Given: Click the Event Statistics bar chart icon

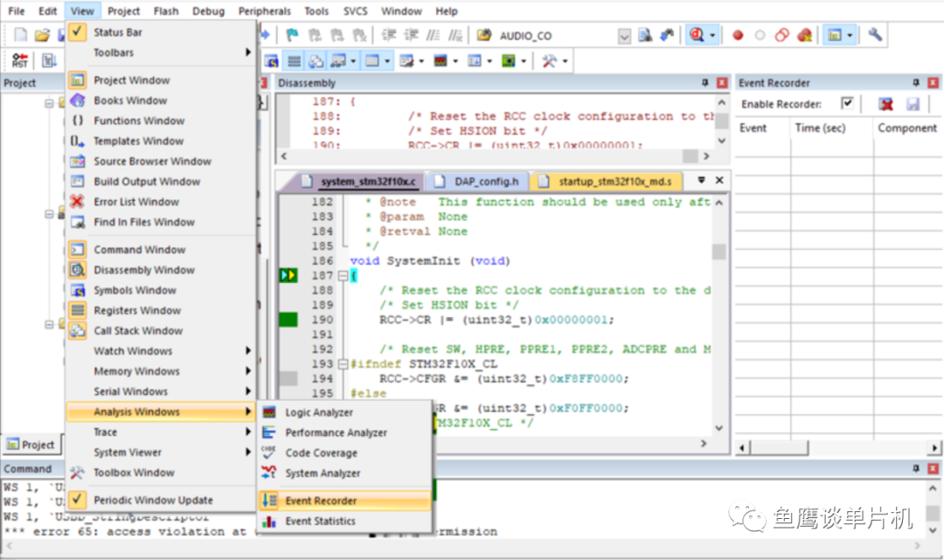Looking at the screenshot, I should click(269, 521).
